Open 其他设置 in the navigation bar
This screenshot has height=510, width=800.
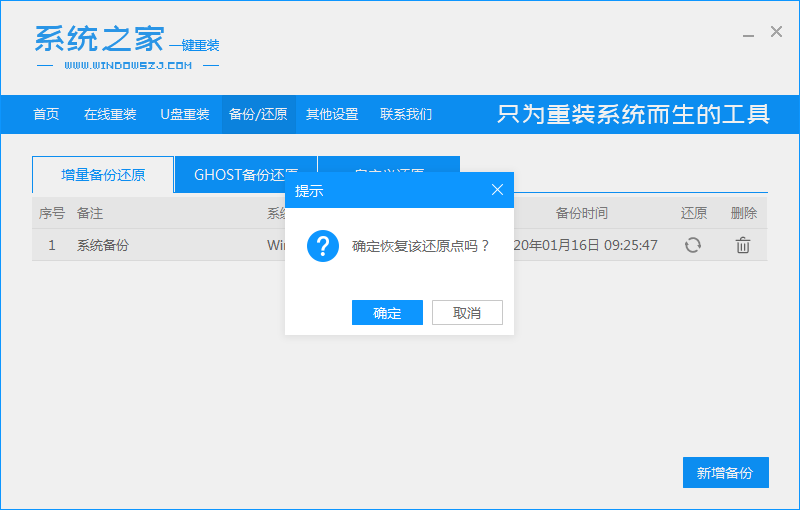tap(332, 114)
